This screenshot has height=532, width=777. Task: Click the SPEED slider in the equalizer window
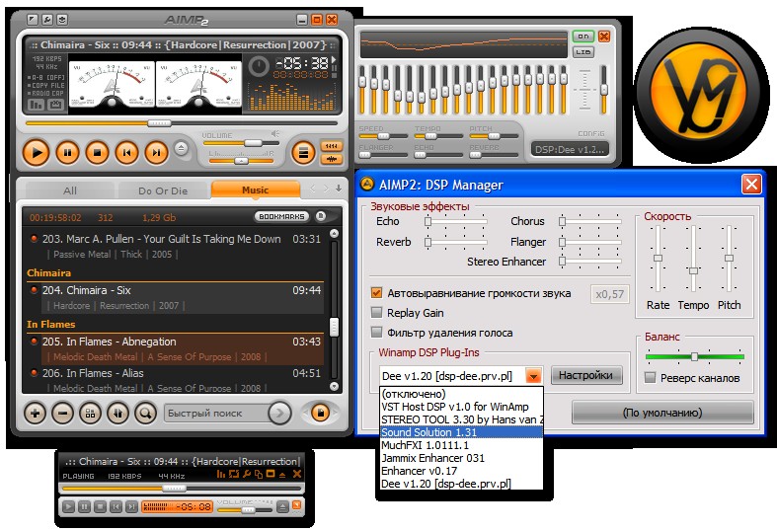click(x=381, y=136)
